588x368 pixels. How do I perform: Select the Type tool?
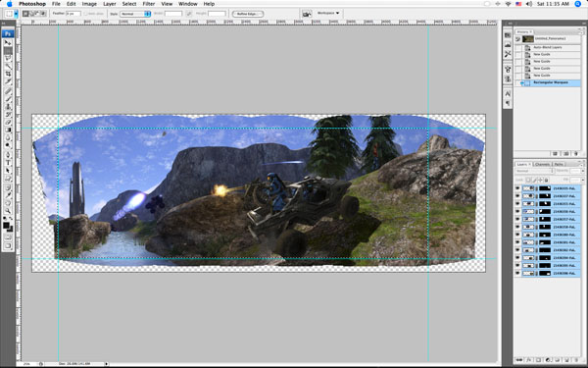8,162
